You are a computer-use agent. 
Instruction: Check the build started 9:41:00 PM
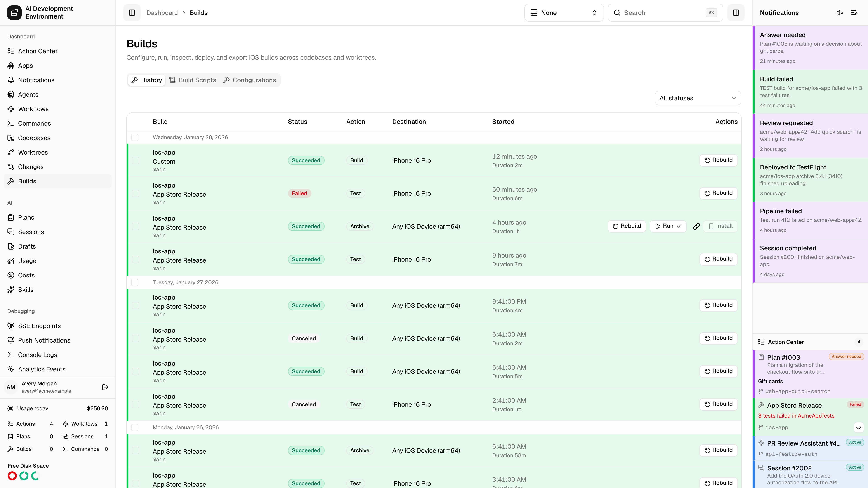tap(135, 306)
